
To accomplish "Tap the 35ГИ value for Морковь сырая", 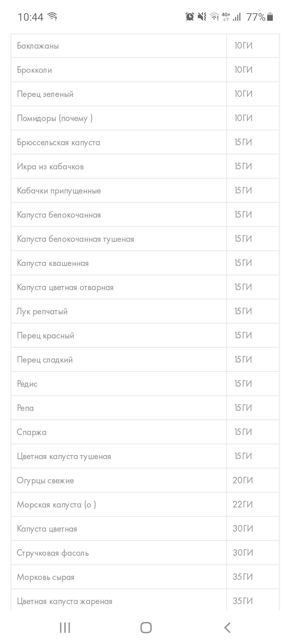I will click(243, 577).
